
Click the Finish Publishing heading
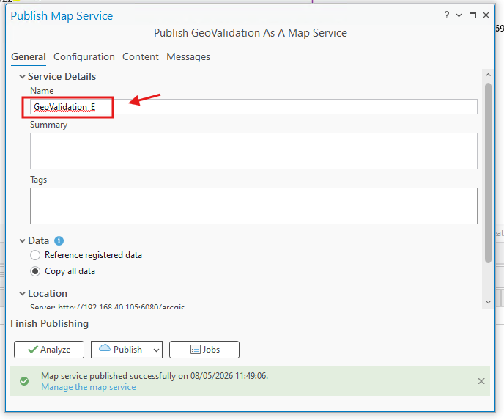click(x=50, y=323)
